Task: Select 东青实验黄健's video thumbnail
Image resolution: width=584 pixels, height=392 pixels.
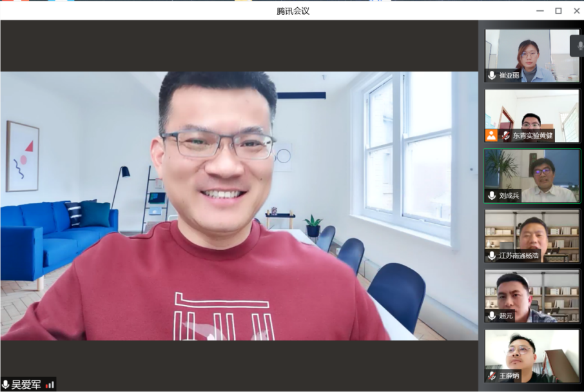Action: click(x=532, y=115)
